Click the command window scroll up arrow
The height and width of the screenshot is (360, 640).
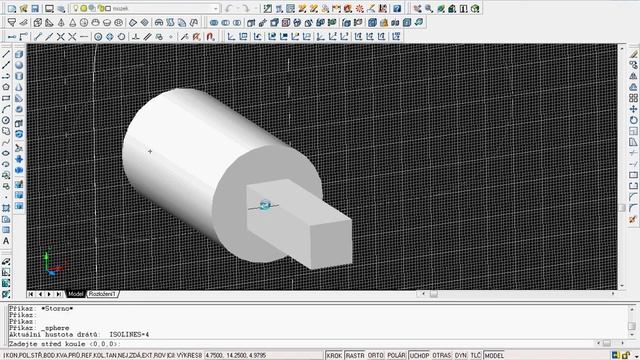[632, 309]
